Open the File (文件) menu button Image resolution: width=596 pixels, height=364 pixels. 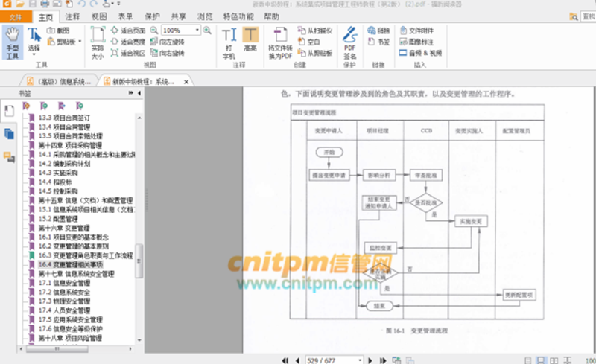point(15,16)
